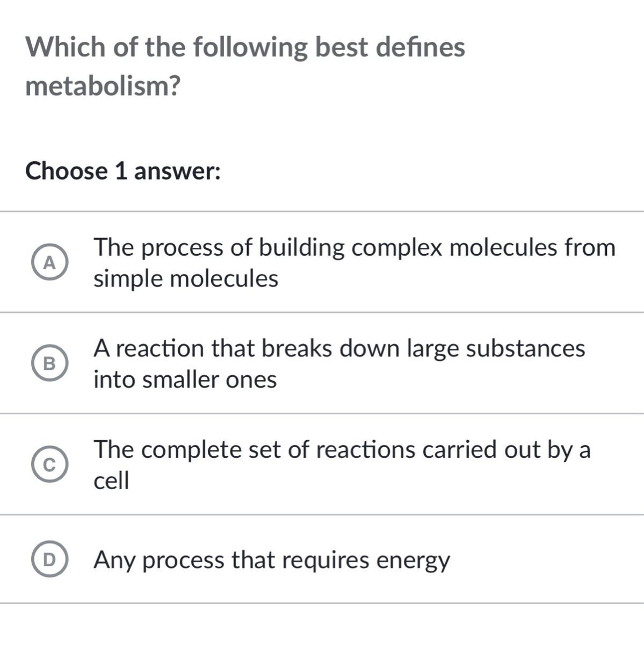Click the word "defines" in the question
Viewport: 644px width, 645px height.
(x=420, y=47)
